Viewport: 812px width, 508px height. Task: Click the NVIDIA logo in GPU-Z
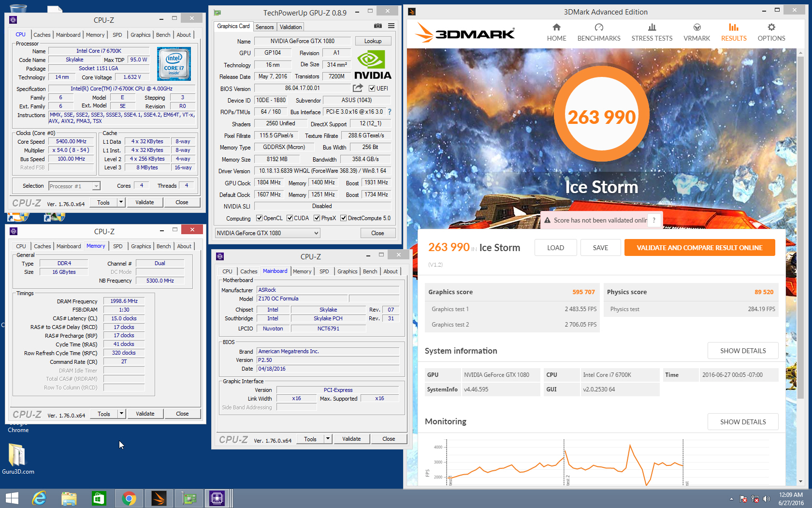[373, 65]
